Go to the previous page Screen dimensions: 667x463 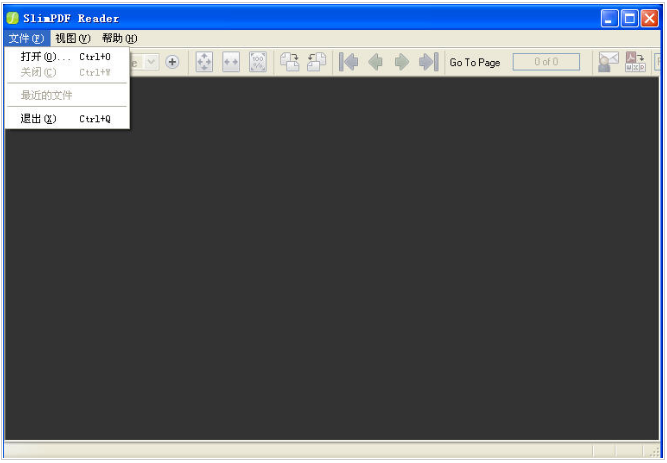tap(375, 62)
